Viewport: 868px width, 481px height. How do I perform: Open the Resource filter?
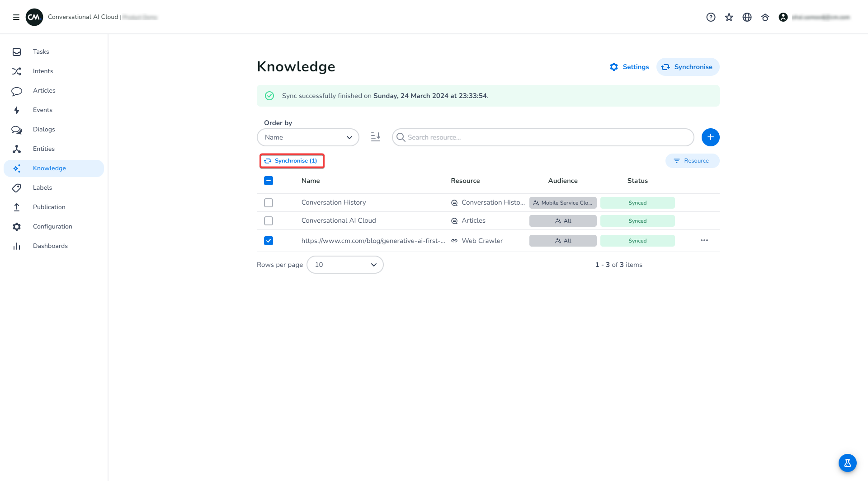point(692,161)
